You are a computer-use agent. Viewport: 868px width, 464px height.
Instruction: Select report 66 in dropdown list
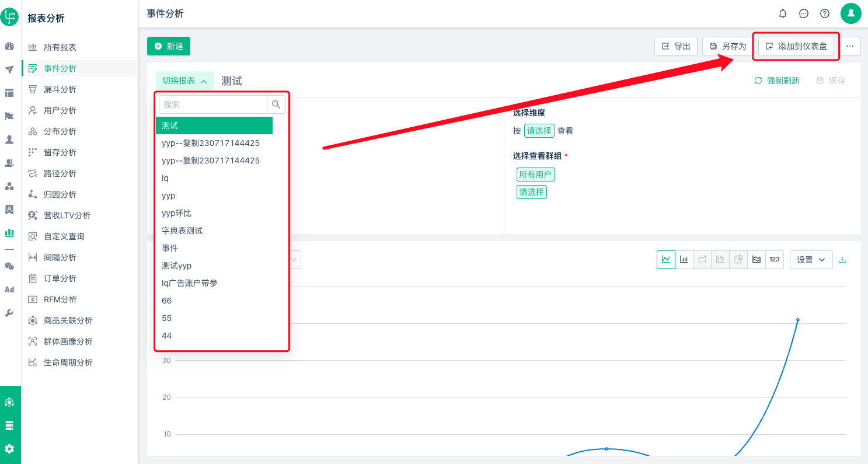tap(214, 301)
